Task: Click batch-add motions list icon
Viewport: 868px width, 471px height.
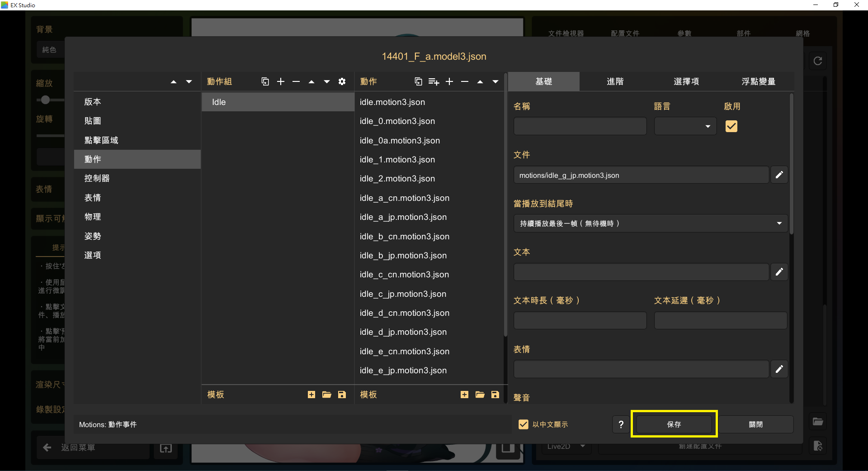Action: click(x=434, y=81)
